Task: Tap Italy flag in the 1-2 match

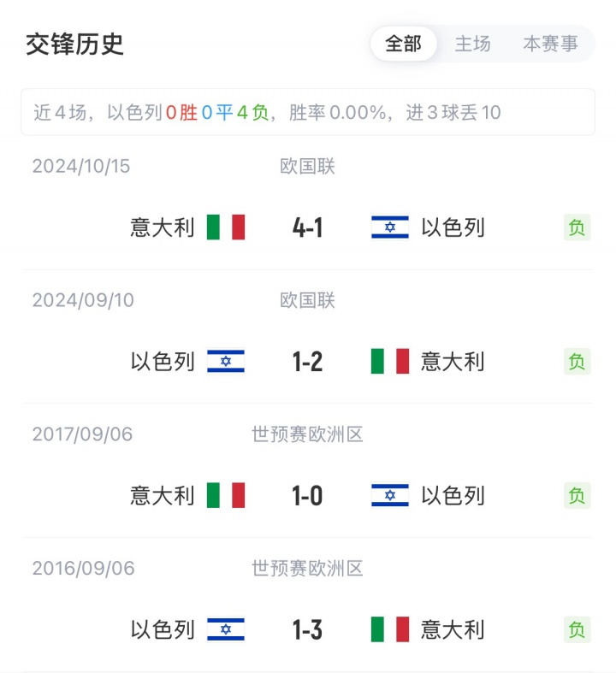Action: click(390, 362)
